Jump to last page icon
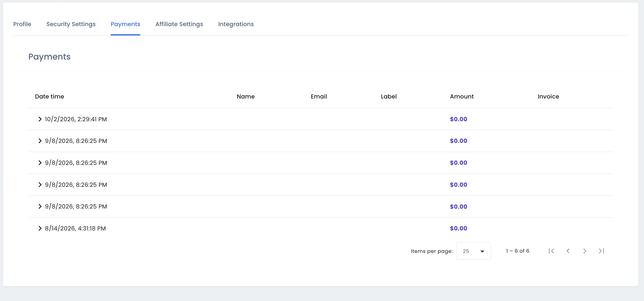The height and width of the screenshot is (301, 644). [601, 251]
